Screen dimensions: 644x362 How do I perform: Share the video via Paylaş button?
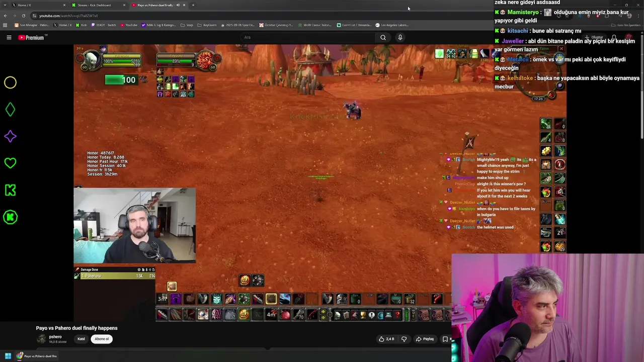[x=425, y=339]
